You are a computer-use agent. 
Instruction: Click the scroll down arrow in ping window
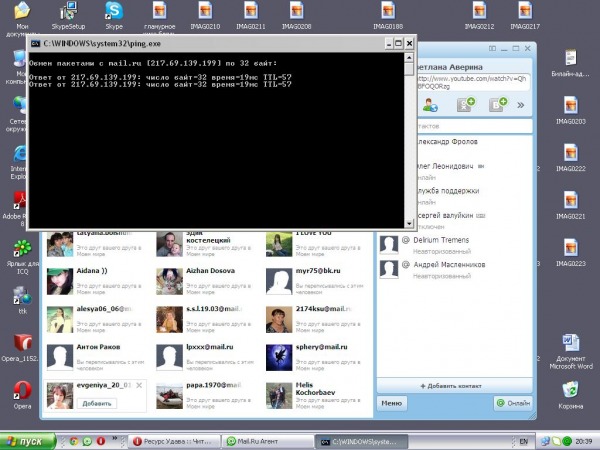[409, 223]
